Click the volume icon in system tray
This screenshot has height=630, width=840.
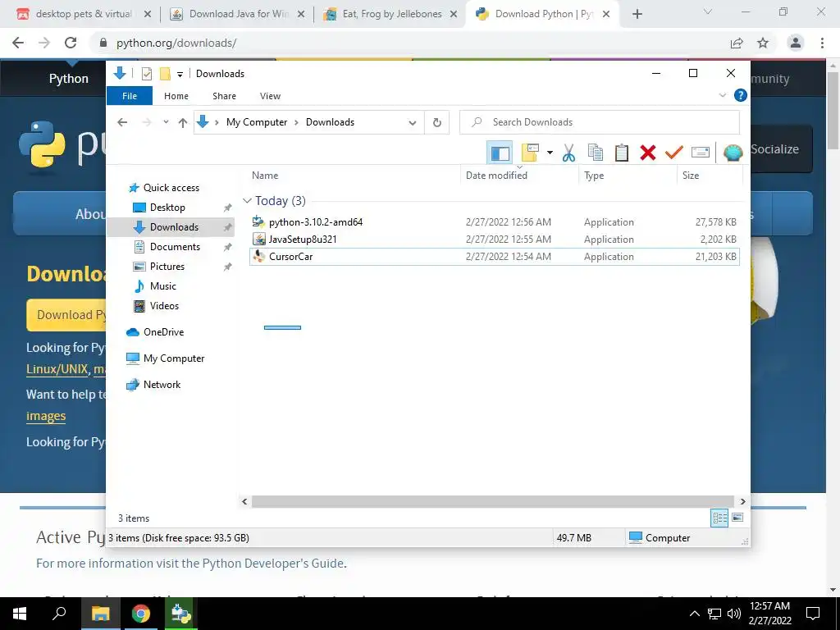point(734,614)
